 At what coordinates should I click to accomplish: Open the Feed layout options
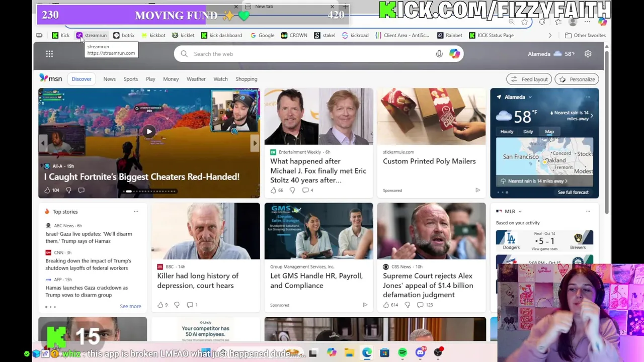pos(529,79)
